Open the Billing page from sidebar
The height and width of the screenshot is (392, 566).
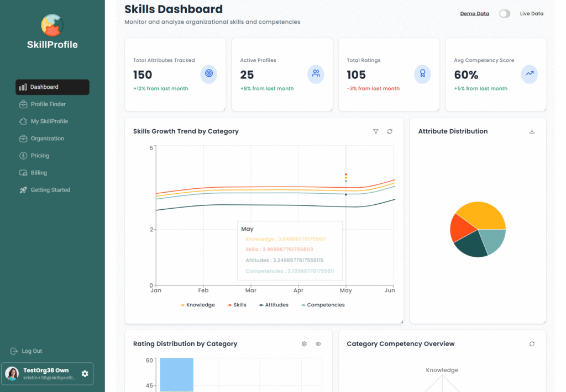tap(39, 173)
